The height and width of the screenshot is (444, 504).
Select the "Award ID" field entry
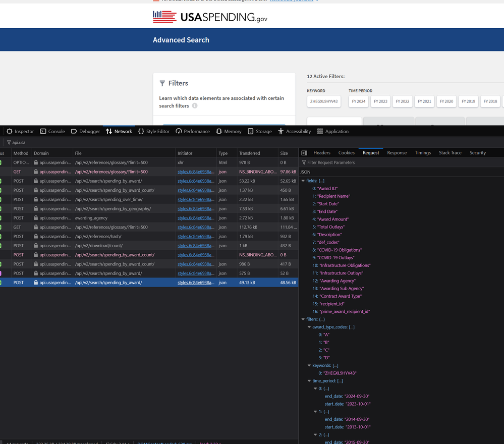327,189
